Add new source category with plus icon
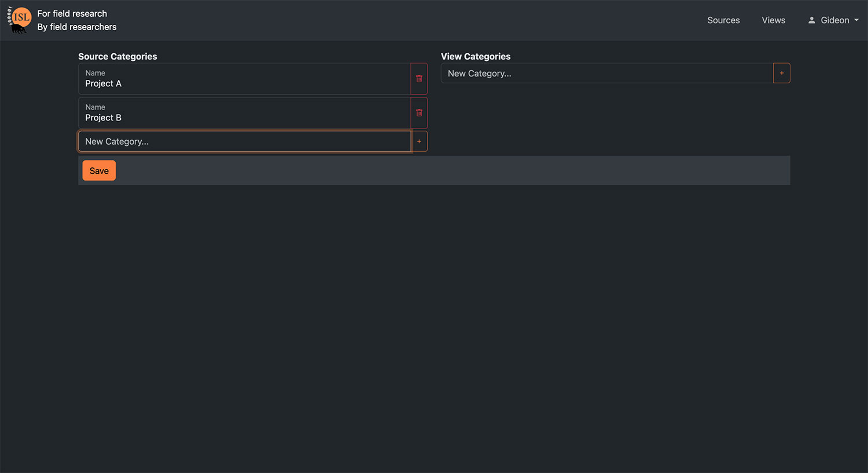The width and height of the screenshot is (868, 473). (419, 141)
